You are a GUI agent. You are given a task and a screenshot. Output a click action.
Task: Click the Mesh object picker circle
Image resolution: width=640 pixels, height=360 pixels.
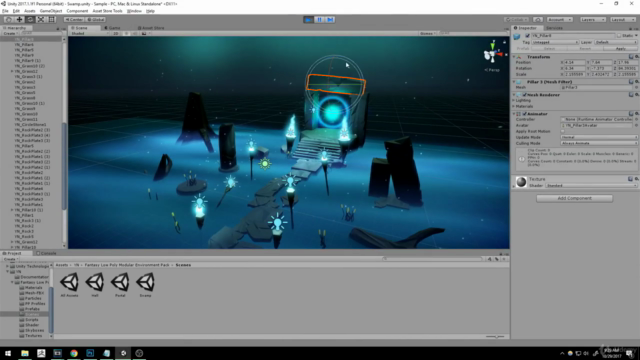[x=636, y=87]
